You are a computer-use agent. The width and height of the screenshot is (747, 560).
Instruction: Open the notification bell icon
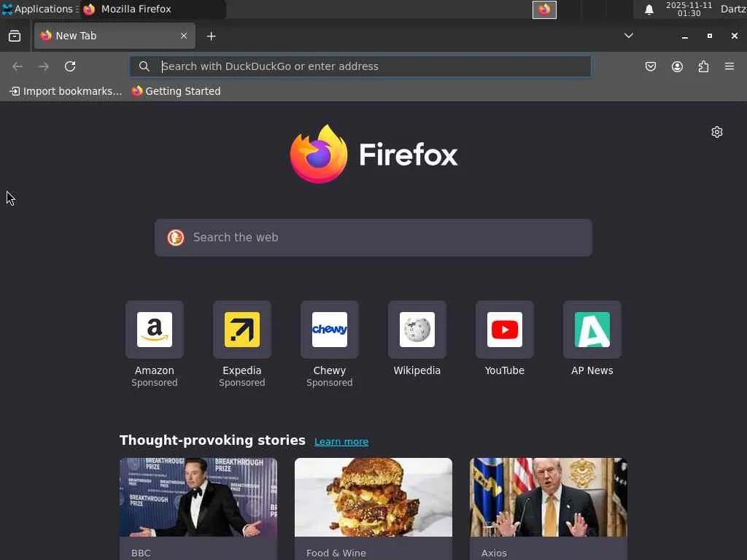pos(649,9)
